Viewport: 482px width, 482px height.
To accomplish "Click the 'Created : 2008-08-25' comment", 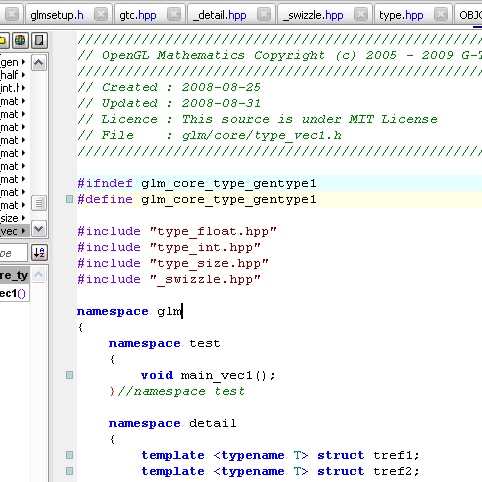I will click(169, 87).
